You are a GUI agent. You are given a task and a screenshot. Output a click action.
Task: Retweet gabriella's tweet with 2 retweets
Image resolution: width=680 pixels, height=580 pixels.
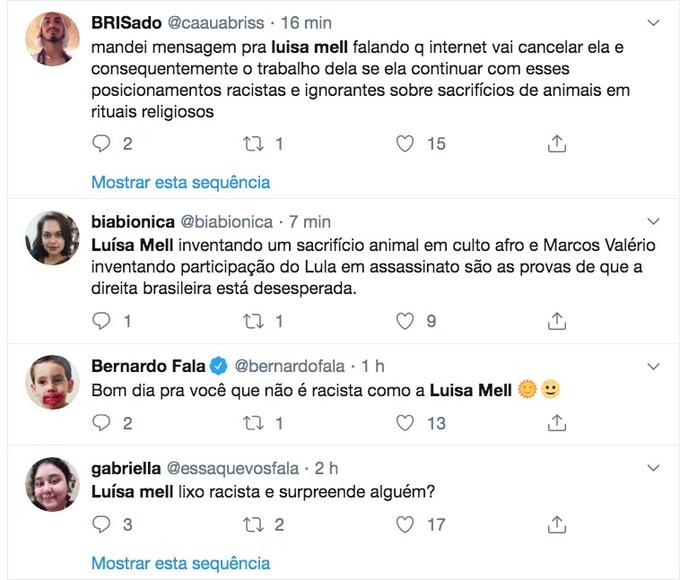coord(252,525)
